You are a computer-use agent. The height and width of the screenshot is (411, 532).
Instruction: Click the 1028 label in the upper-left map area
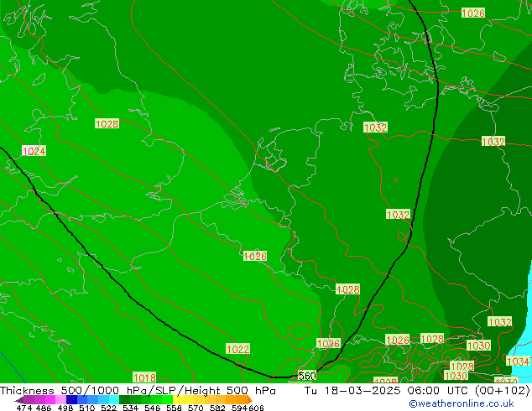tap(107, 123)
